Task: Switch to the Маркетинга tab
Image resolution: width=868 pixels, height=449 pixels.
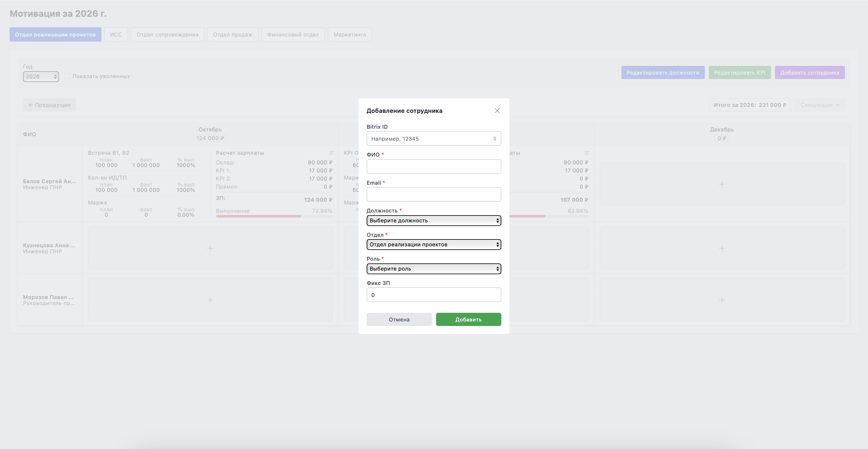Action: coord(350,34)
